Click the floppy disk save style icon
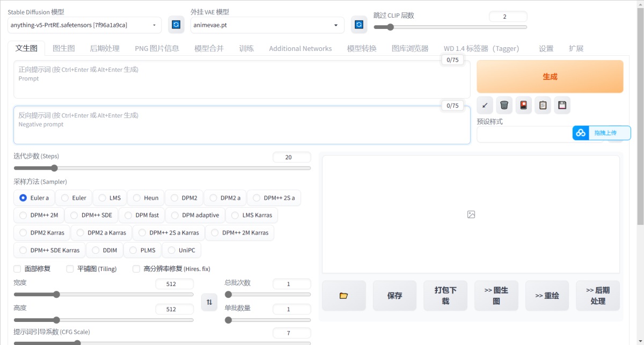644x345 pixels. click(x=562, y=105)
